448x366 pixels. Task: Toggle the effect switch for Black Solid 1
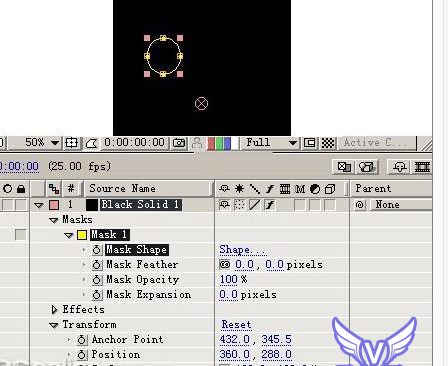270,205
